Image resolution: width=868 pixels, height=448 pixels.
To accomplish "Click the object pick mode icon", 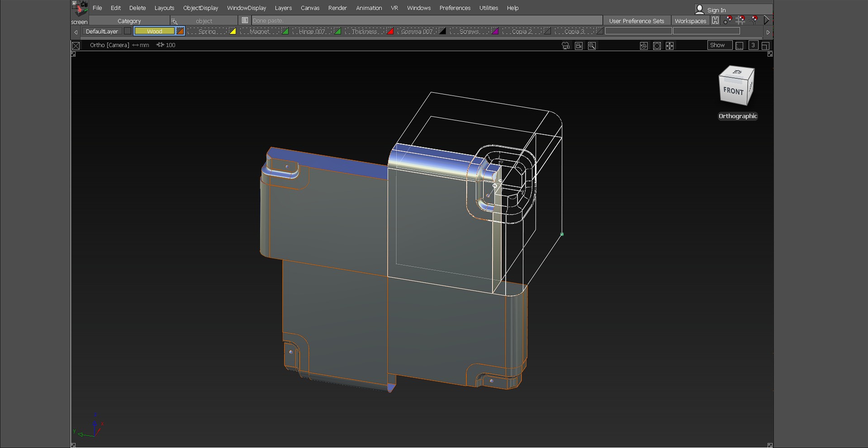I will point(175,21).
